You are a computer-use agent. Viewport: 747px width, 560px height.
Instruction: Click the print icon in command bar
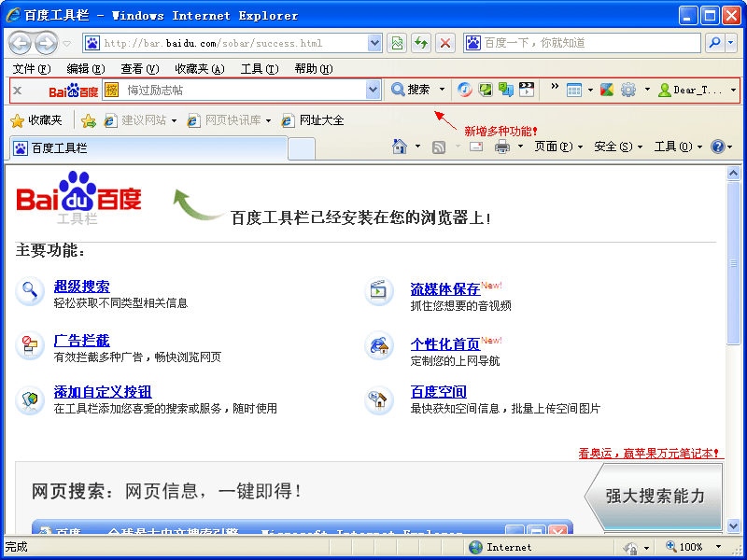(x=501, y=147)
